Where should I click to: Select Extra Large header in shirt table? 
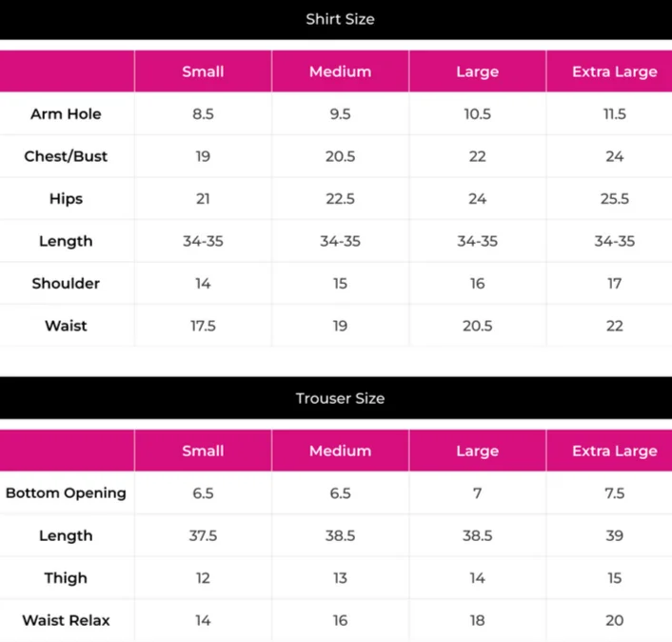(614, 71)
